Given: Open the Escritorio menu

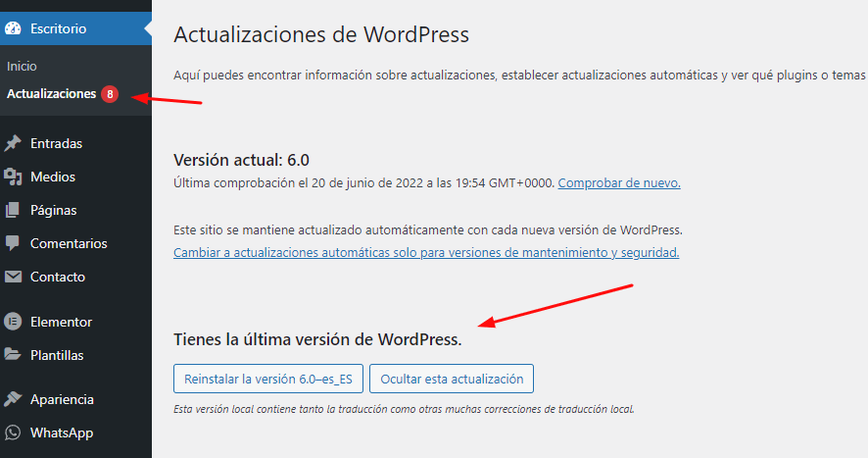Looking at the screenshot, I should (75, 28).
